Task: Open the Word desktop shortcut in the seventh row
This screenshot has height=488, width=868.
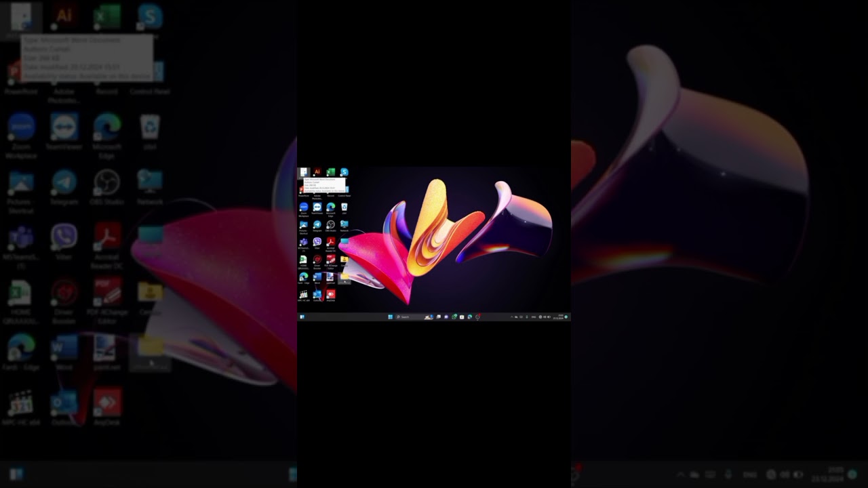Action: [317, 277]
